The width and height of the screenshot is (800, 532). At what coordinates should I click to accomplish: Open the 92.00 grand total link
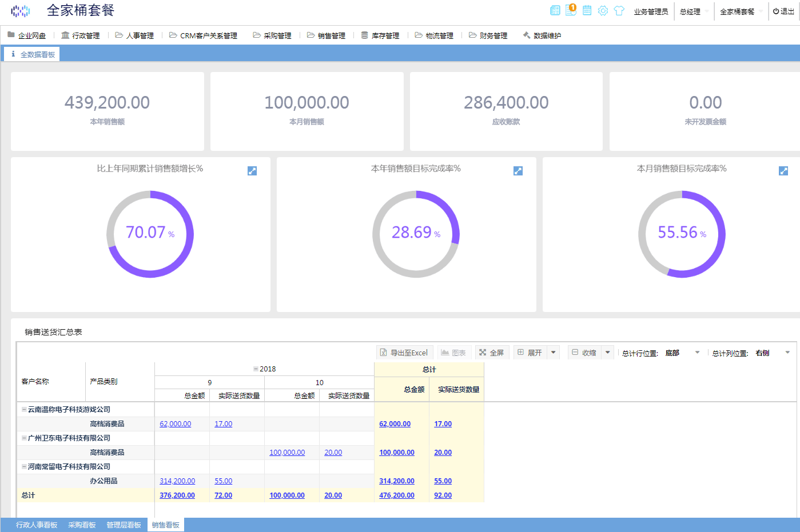pos(443,495)
